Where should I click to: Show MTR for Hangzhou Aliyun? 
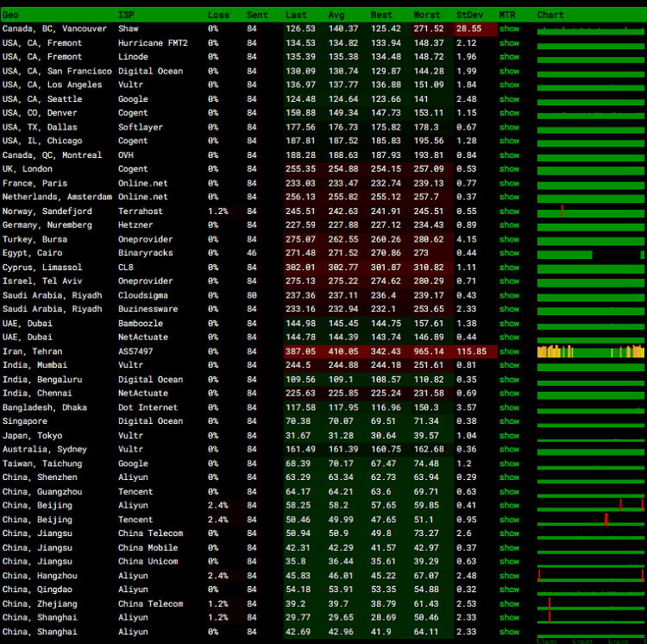[x=509, y=577]
